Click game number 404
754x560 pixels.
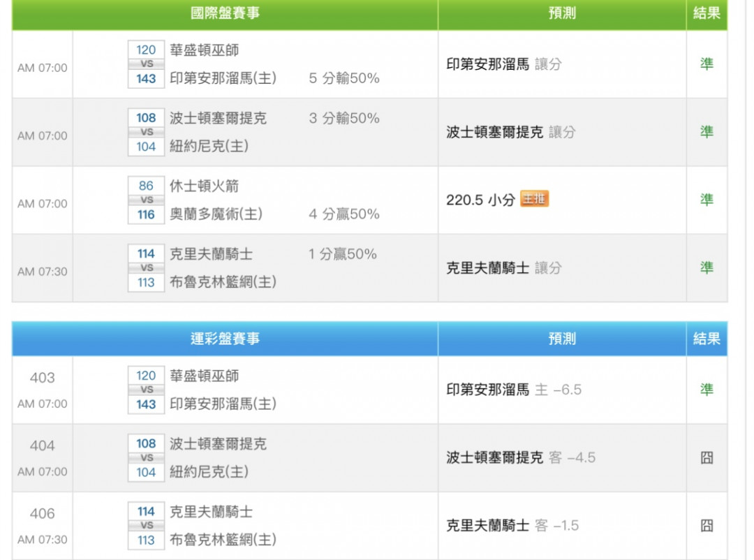pos(43,445)
